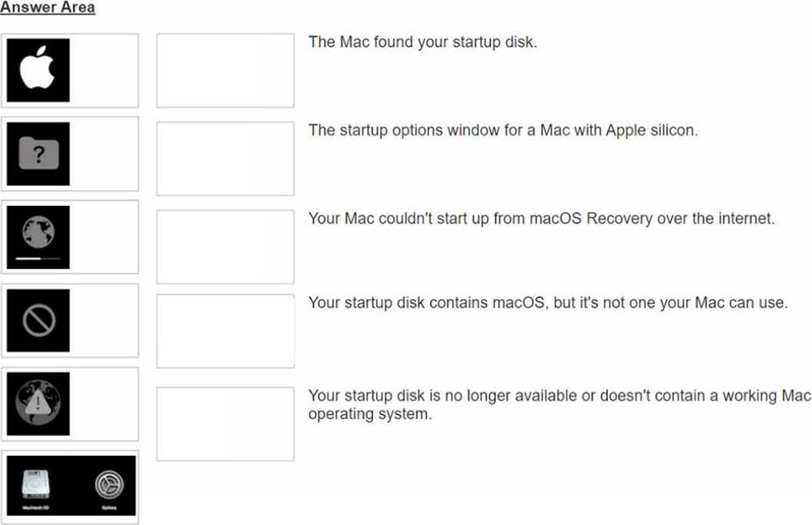Screen dimensions: 812x525
Task: Click the "Answer Area" heading
Action: click(48, 7)
